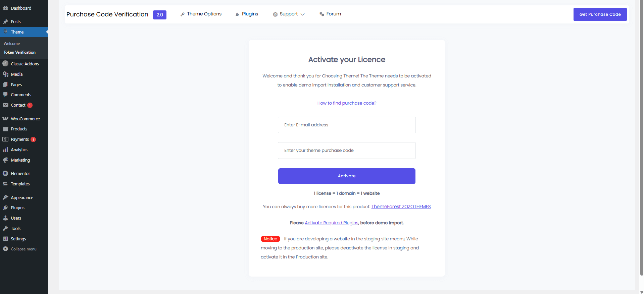Focus the E-mail address input field
This screenshot has height=294, width=644.
pos(347,125)
